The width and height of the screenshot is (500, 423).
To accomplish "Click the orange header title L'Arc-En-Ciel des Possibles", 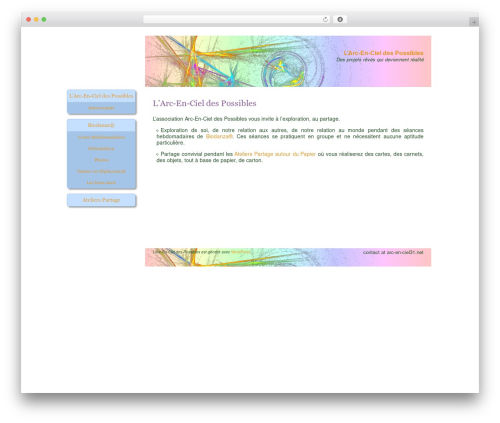I will [383, 53].
